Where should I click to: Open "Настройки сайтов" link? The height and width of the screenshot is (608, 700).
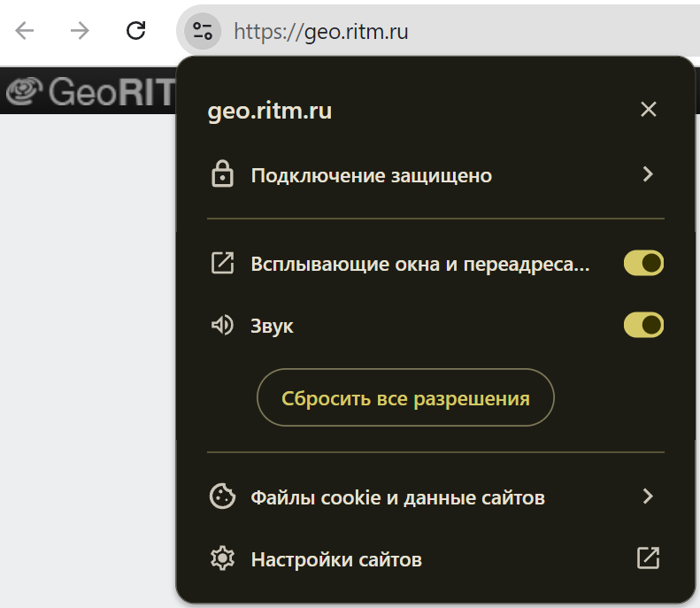click(336, 559)
